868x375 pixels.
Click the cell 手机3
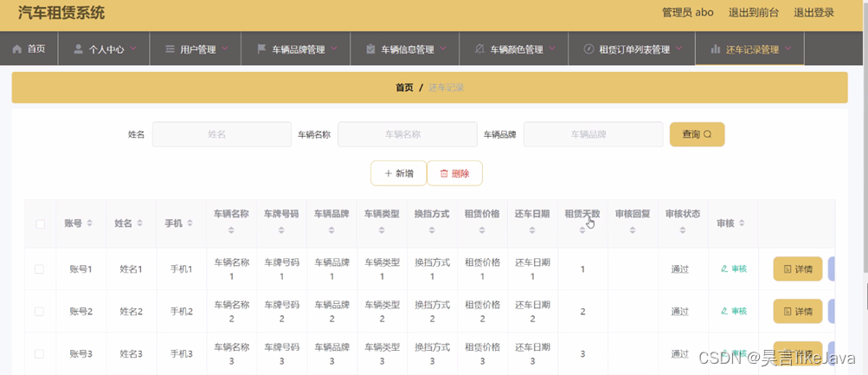click(x=181, y=353)
